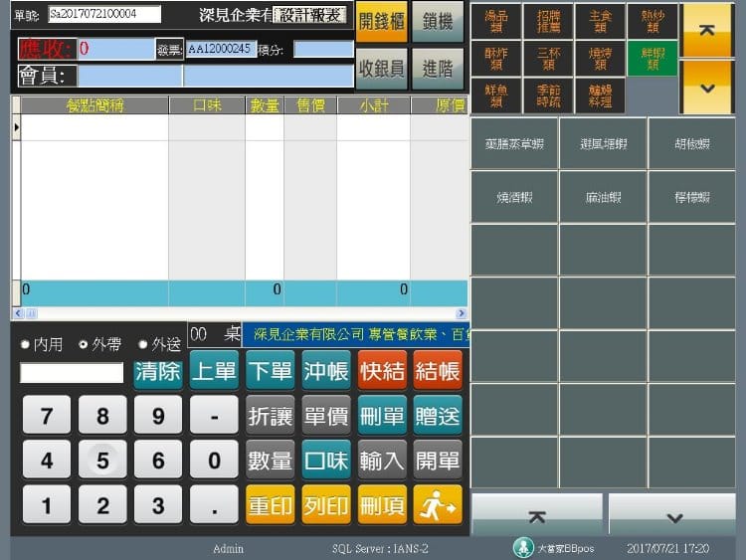Tap the 5 key on the keypad
Image resolution: width=746 pixels, height=560 pixels.
tap(102, 461)
